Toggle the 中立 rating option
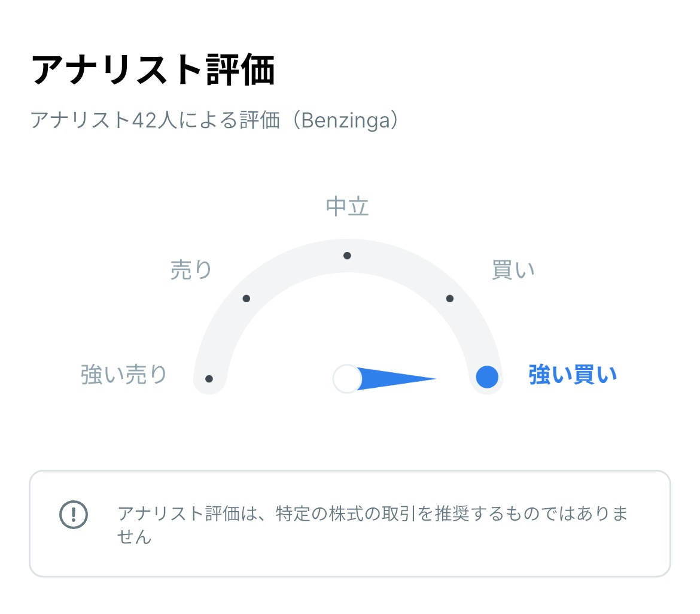This screenshot has height=614, width=700. (x=347, y=206)
